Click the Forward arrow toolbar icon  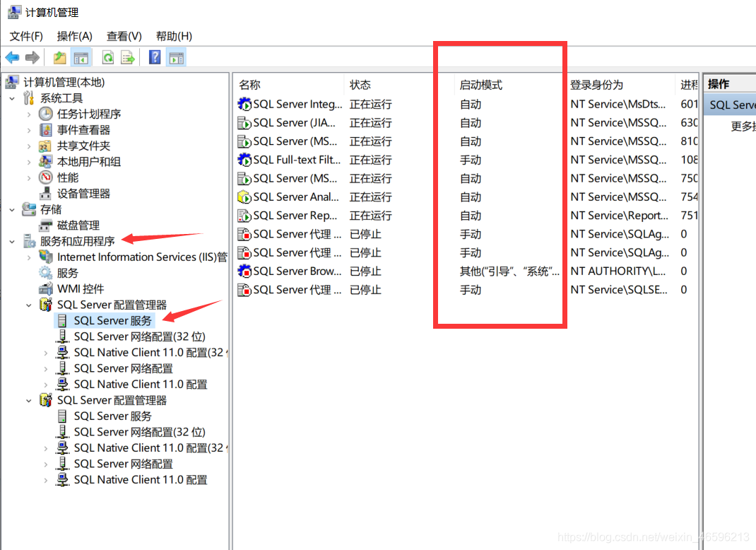tap(33, 58)
